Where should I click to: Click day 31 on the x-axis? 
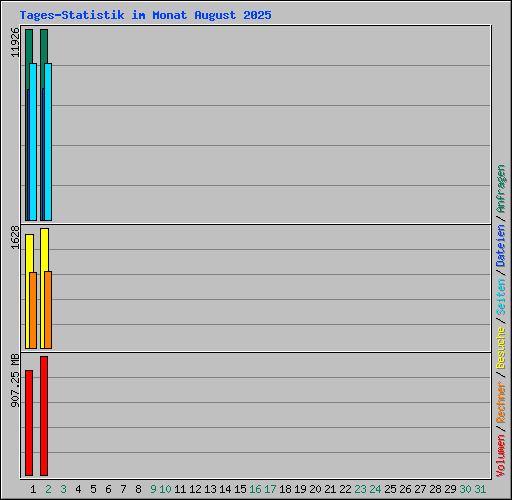[x=480, y=489]
